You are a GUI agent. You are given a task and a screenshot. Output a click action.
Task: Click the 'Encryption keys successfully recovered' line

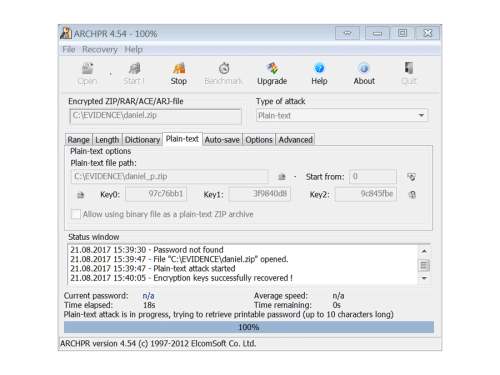[x=181, y=278]
